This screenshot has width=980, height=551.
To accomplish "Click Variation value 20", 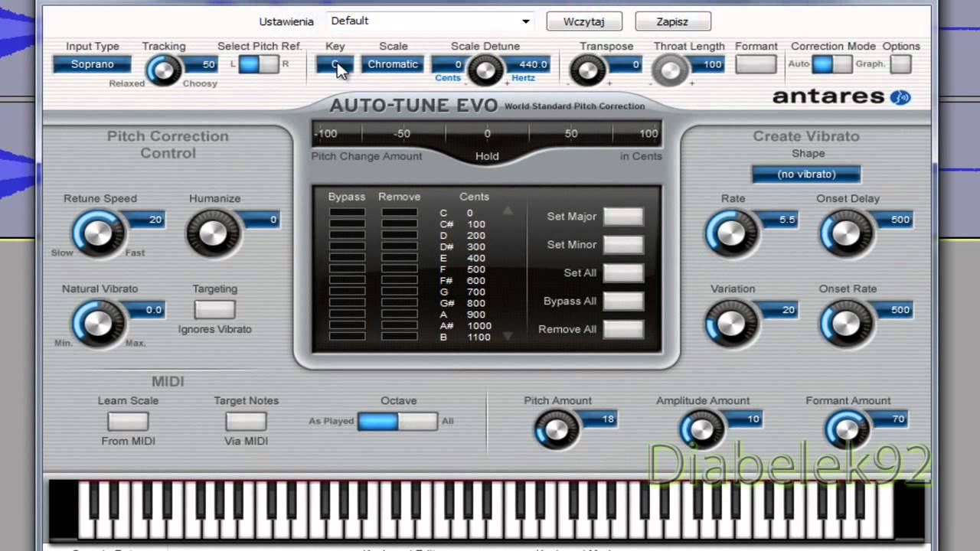I will (x=780, y=310).
